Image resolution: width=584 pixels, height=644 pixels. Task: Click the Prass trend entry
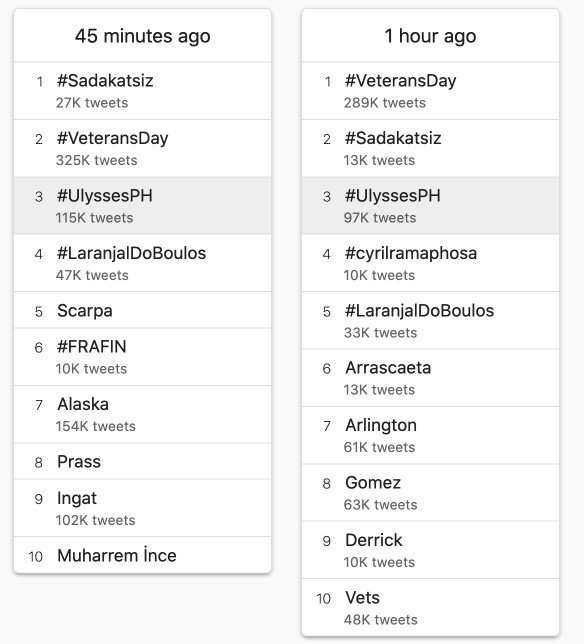[143, 461]
